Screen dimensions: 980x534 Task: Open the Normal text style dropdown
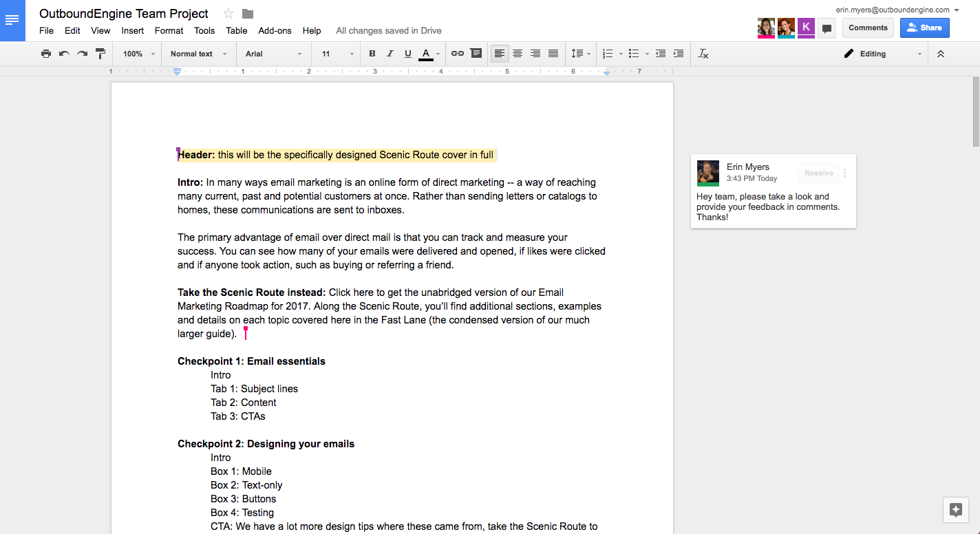[x=198, y=54]
